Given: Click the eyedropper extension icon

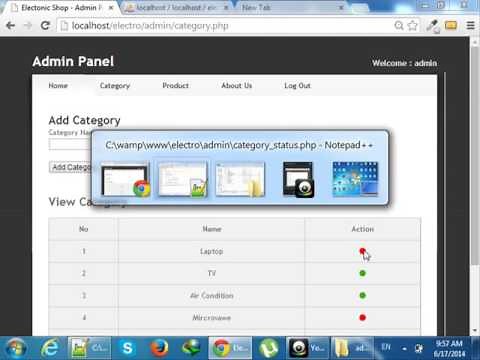Looking at the screenshot, I should 433,26.
